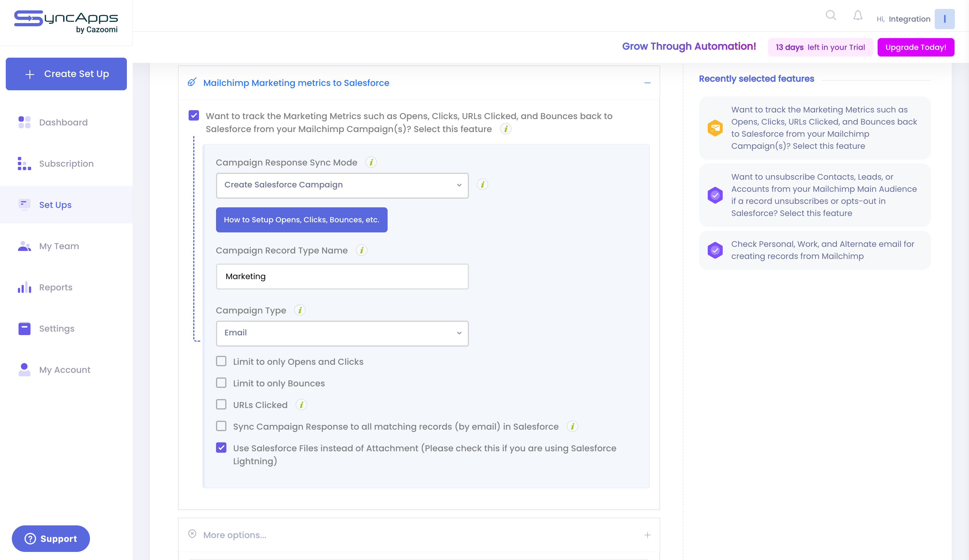Viewport: 969px width, 560px height.
Task: Go to Dashboard in sidebar
Action: 66,122
